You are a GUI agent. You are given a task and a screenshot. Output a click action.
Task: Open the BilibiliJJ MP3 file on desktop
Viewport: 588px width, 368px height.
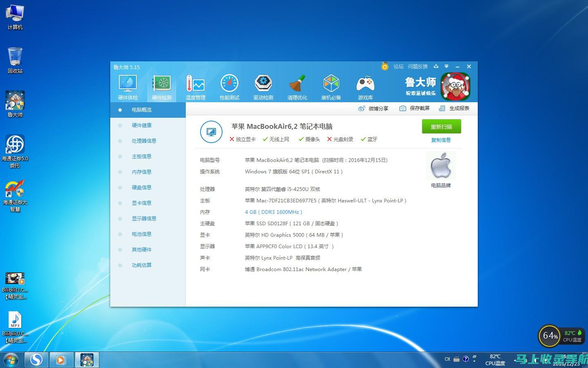tap(15, 327)
